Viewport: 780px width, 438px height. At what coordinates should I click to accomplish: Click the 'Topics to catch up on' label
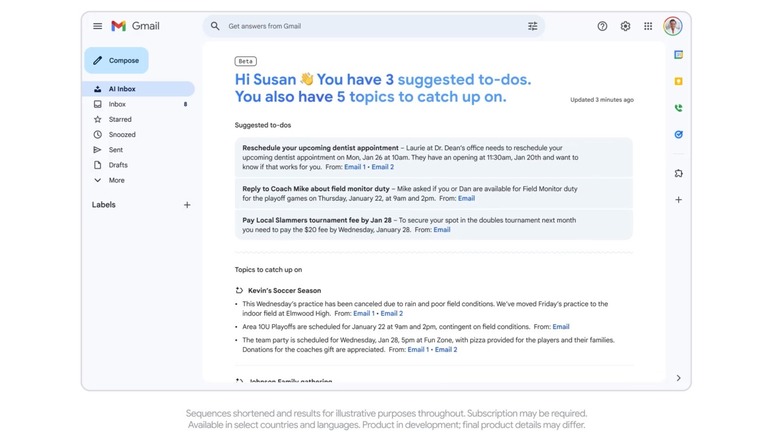268,269
